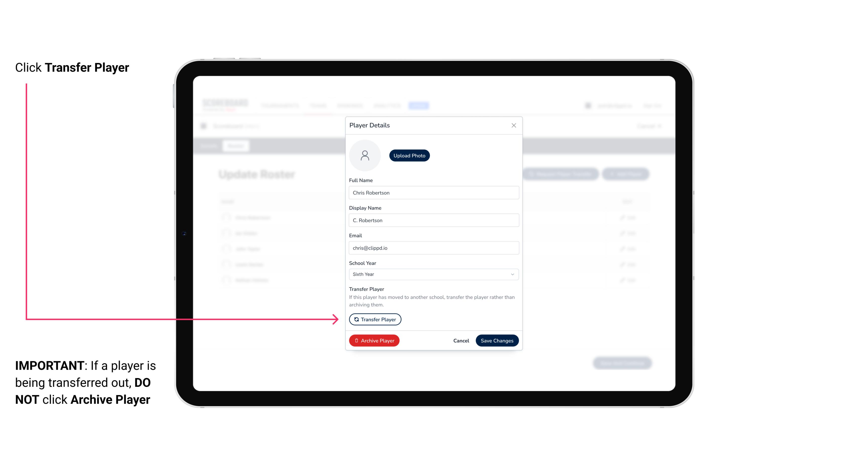Click the user avatar placeholder icon
The image size is (868, 467).
(x=365, y=155)
